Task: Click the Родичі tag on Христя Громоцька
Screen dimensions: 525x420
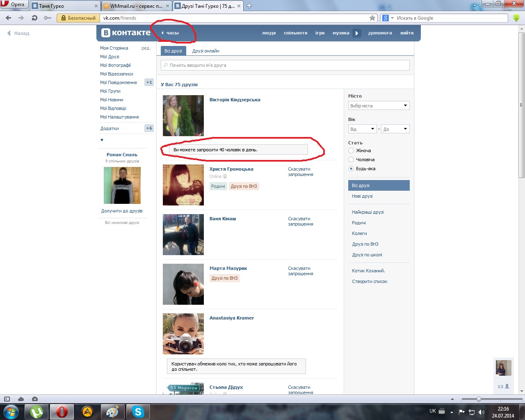Action: point(218,186)
